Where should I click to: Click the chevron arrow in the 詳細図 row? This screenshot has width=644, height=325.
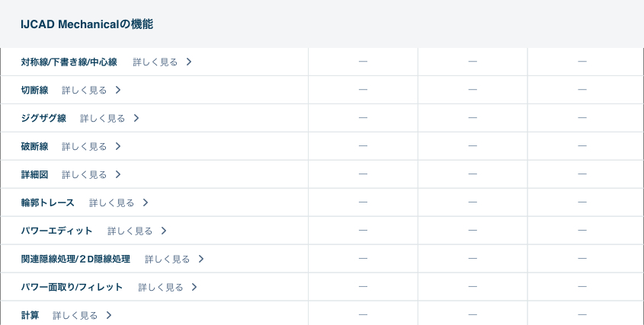point(118,174)
